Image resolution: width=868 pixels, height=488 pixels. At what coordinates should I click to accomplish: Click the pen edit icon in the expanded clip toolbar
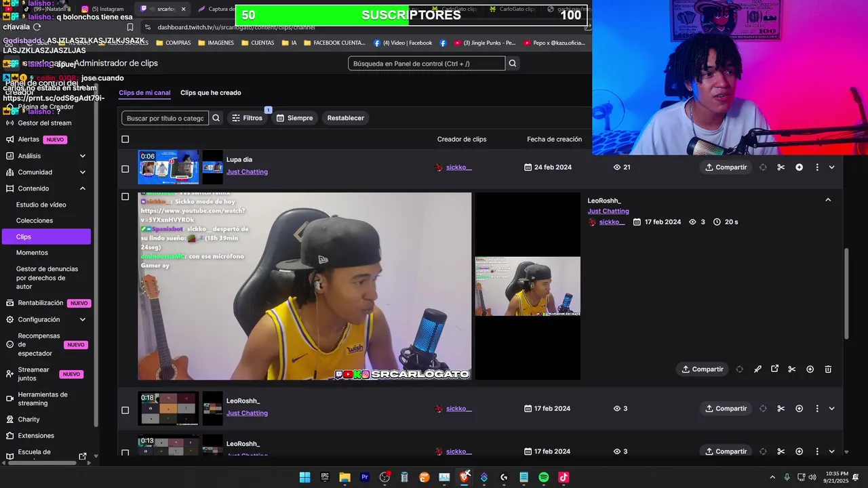coord(757,369)
